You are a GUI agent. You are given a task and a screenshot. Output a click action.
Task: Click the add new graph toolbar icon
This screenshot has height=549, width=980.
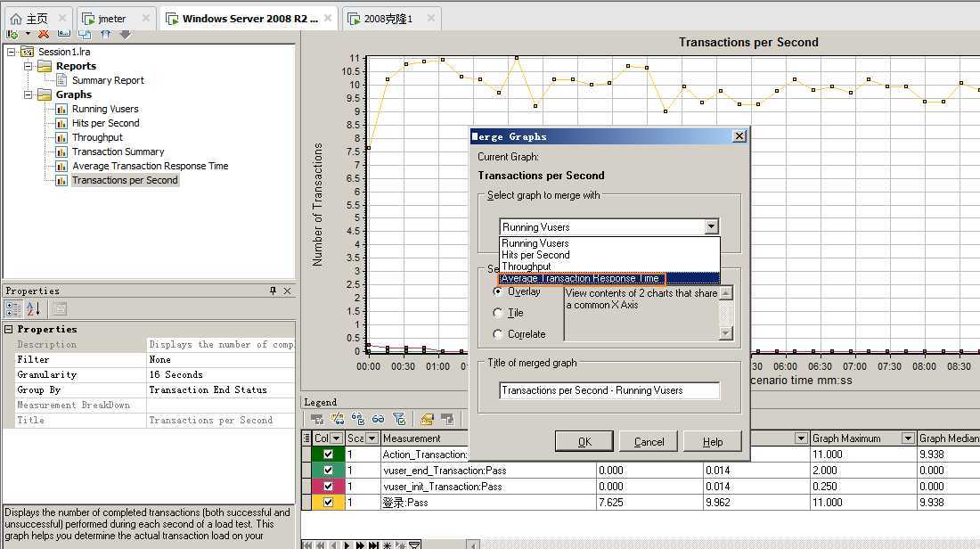pyautogui.click(x=12, y=34)
